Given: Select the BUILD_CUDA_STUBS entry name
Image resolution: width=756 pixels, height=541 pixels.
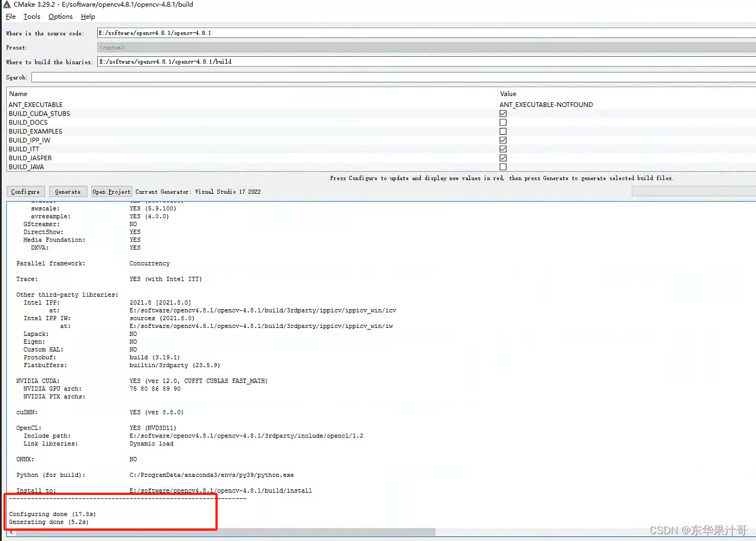Looking at the screenshot, I should tap(39, 114).
